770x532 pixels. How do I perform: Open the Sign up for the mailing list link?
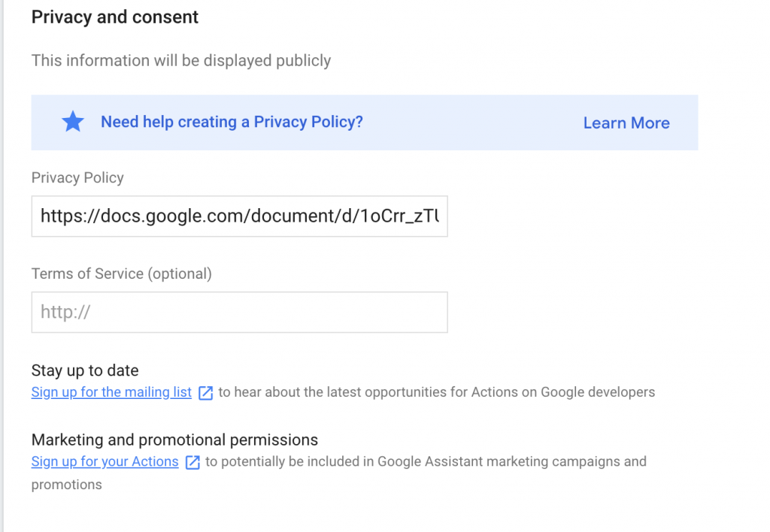[x=111, y=392]
